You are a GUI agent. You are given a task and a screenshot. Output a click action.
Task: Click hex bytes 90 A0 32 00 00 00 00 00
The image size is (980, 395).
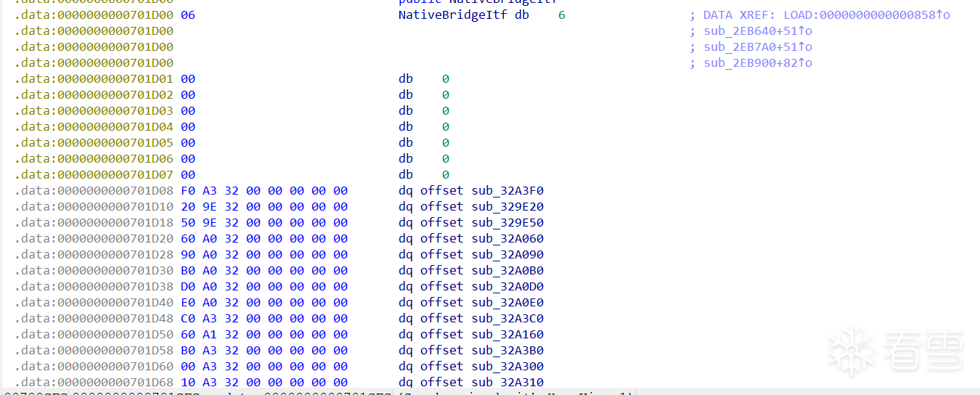pyautogui.click(x=264, y=254)
